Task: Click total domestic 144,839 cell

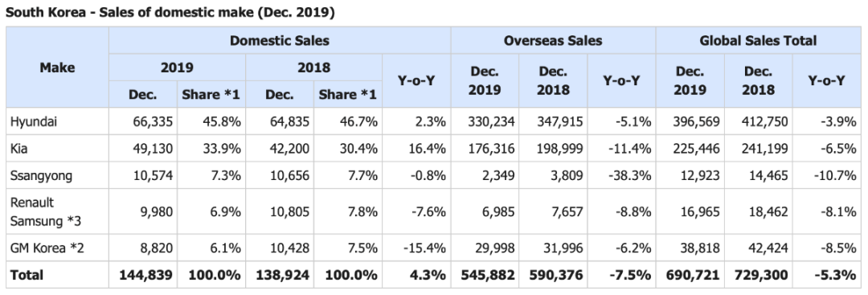Action: tap(143, 275)
